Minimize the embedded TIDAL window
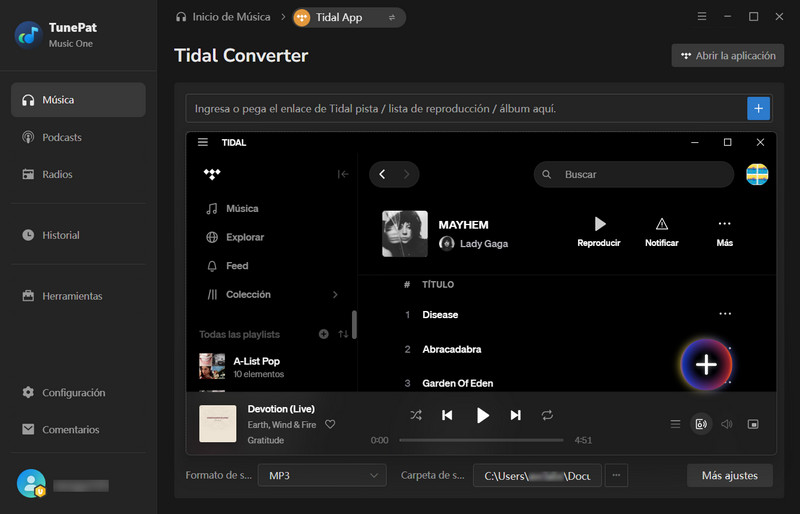 tap(695, 142)
